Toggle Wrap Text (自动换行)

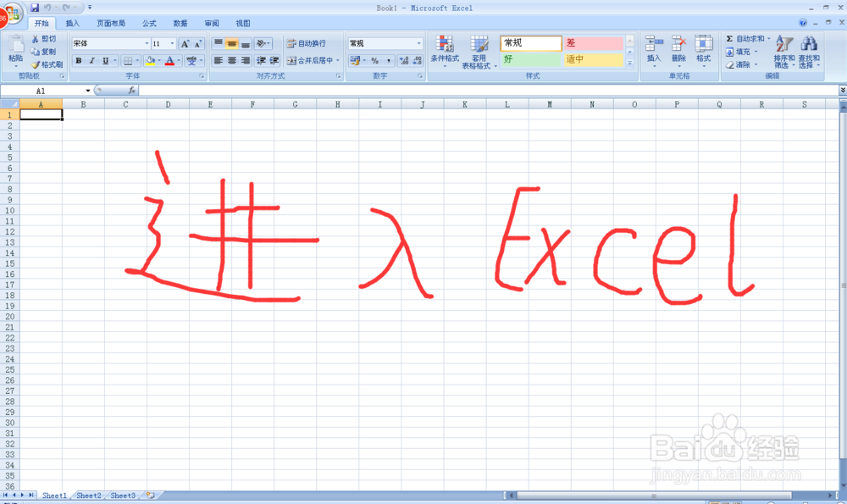307,43
